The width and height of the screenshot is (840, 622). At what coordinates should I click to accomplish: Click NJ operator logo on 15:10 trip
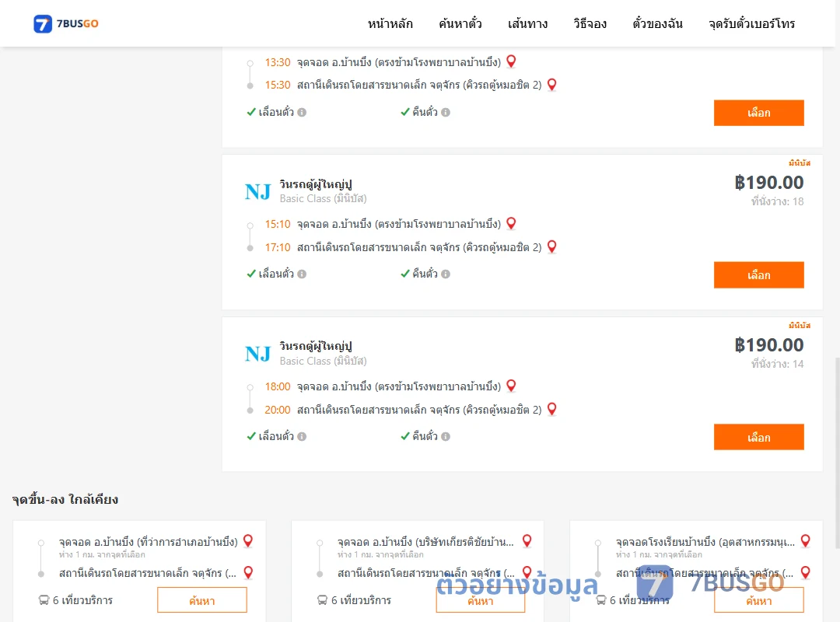257,191
